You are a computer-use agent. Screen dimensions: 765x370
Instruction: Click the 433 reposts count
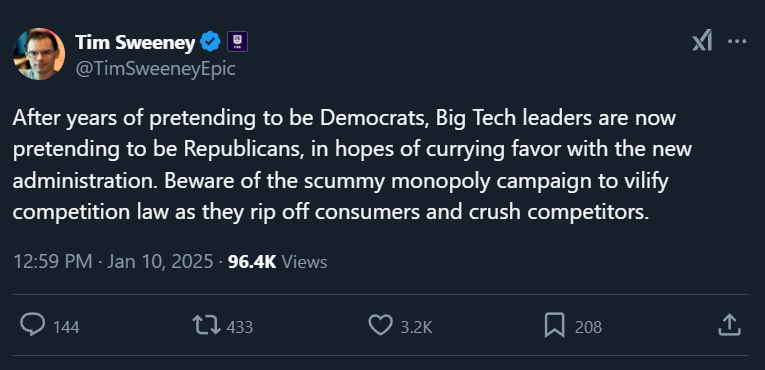[x=240, y=327]
